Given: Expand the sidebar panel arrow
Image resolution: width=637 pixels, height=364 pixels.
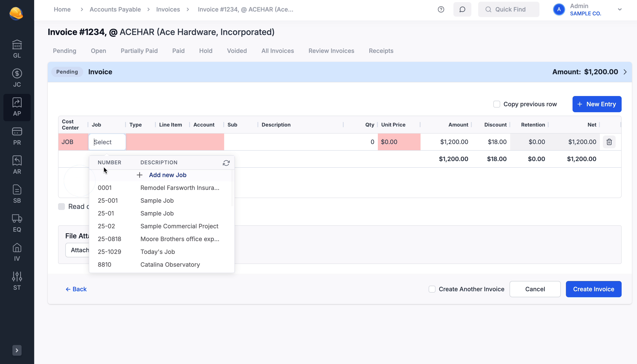Looking at the screenshot, I should (x=17, y=350).
